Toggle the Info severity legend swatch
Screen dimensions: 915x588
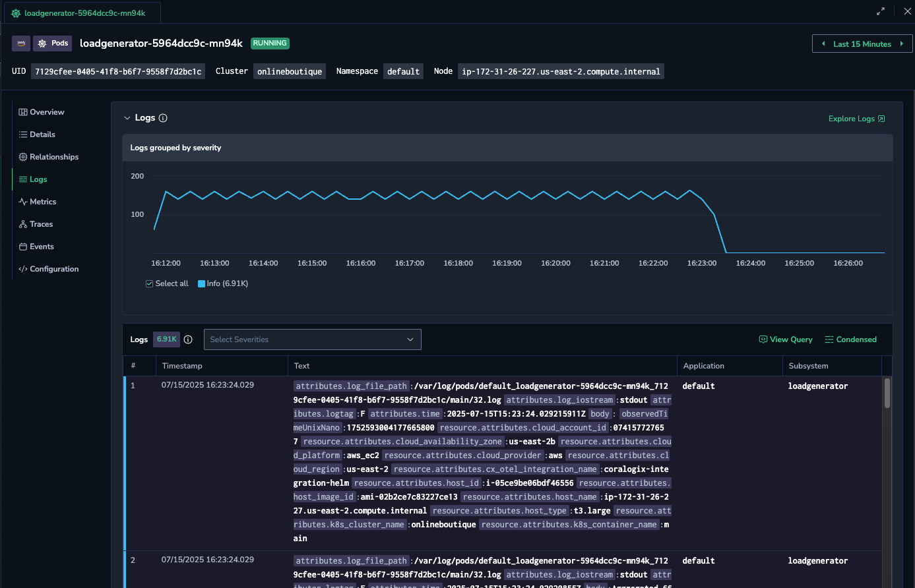(202, 283)
